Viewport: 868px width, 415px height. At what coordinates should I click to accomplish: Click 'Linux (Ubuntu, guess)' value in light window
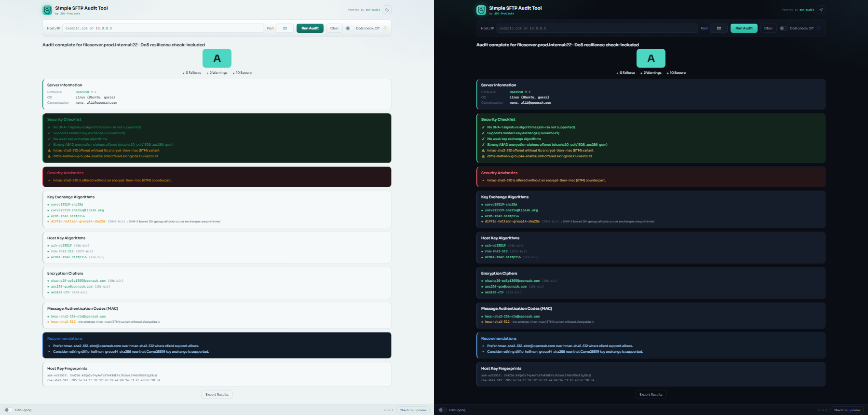point(95,97)
